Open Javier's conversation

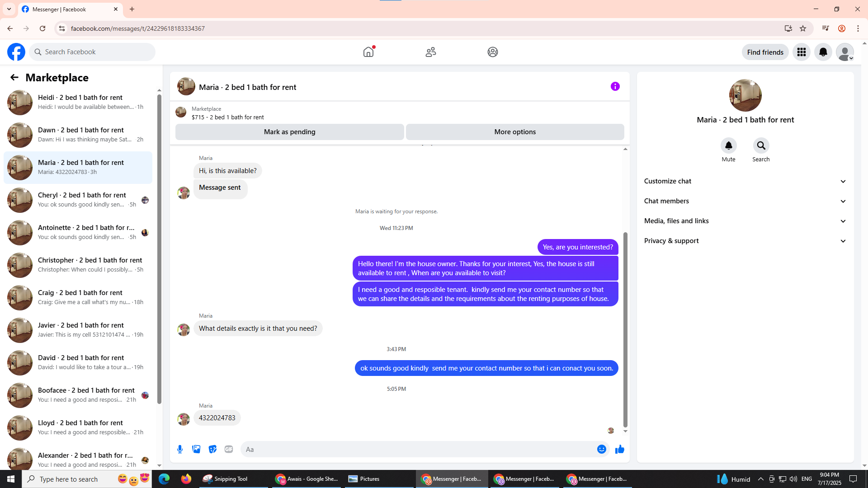coord(78,330)
